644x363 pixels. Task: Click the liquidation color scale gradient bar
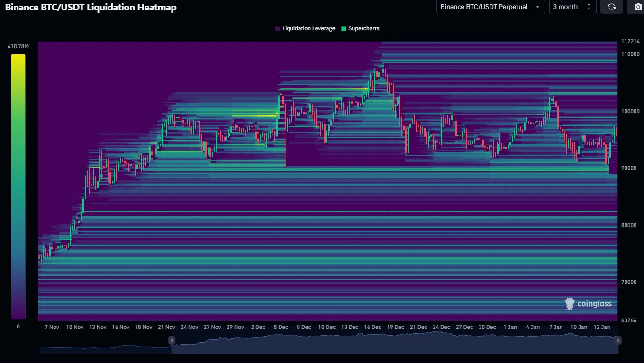point(18,186)
